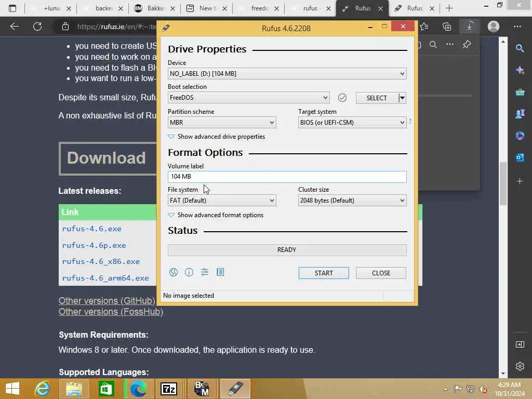This screenshot has width=532, height=399.
Task: Switch to the freedo browser tab
Action: (x=259, y=8)
